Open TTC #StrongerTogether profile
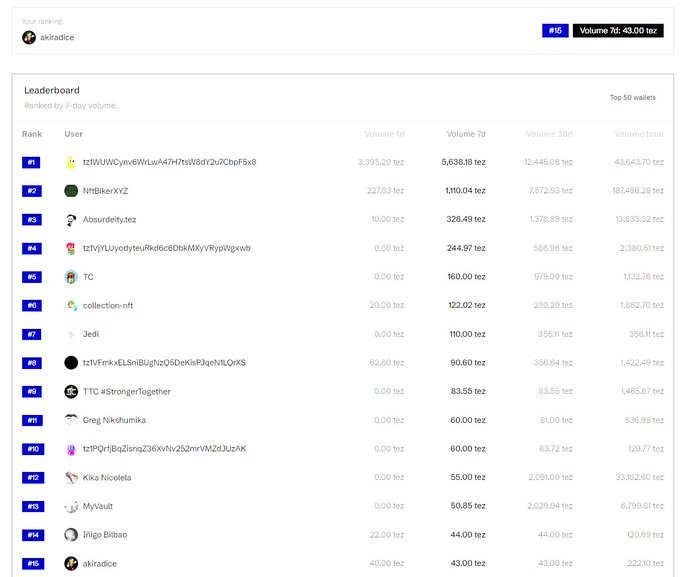 127,391
